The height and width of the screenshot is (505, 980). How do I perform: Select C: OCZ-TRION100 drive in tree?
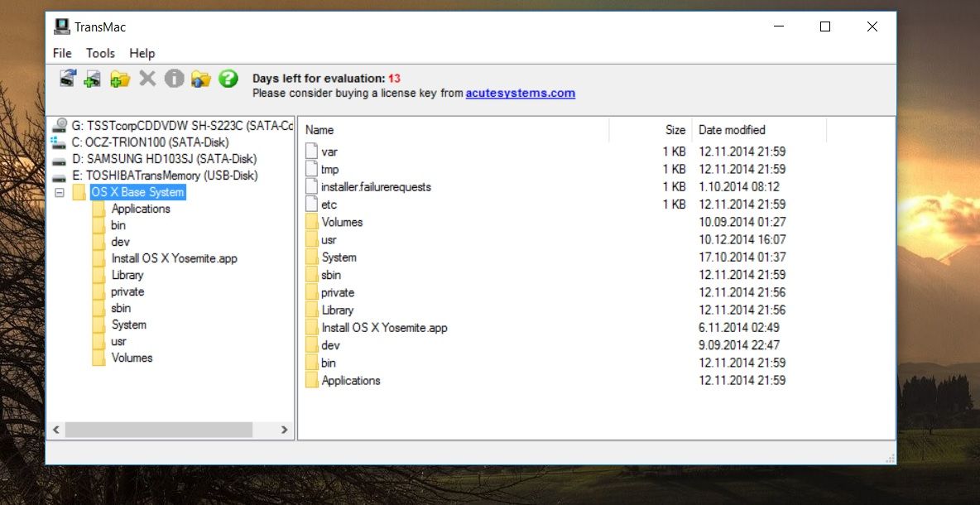click(150, 142)
